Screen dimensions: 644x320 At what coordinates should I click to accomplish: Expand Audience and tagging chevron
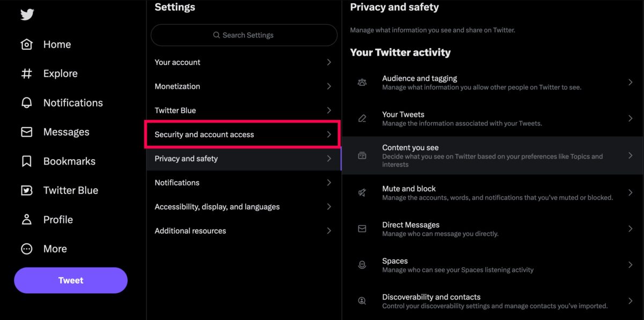point(631,82)
